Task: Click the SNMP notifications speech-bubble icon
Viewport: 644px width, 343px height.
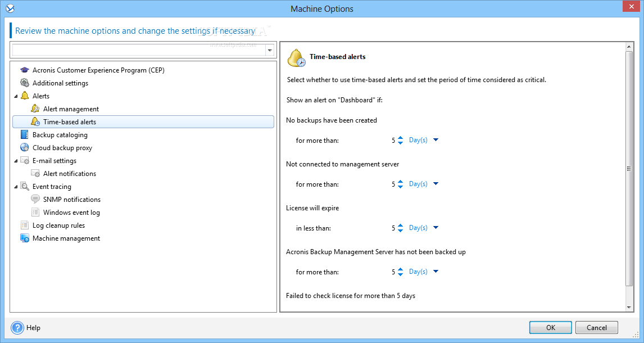Action: coord(35,199)
